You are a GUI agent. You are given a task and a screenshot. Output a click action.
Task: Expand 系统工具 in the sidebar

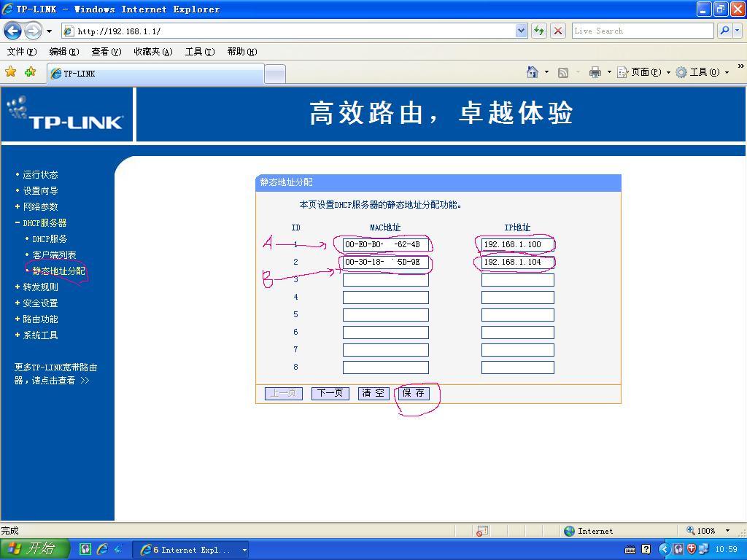click(40, 335)
